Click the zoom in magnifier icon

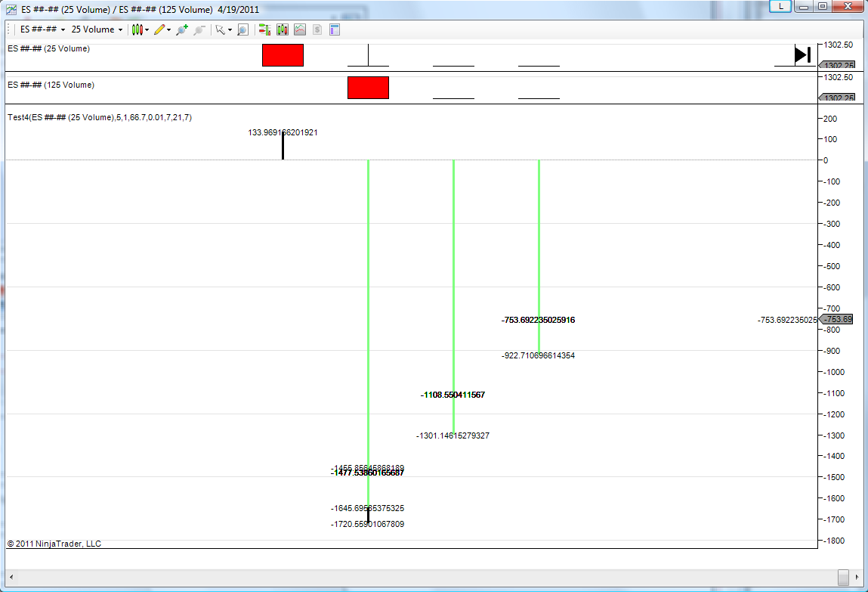point(181,30)
